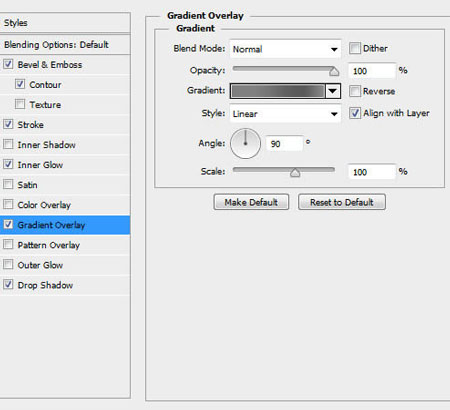The width and height of the screenshot is (450, 410).
Task: Select the Texture style row
Action: [65, 104]
